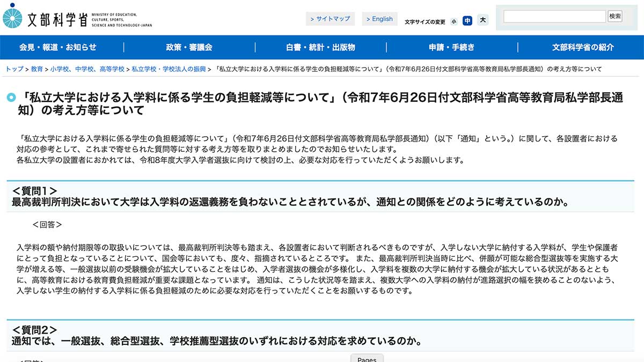This screenshot has width=644, height=362.
Task: Click the search input field
Action: click(553, 16)
